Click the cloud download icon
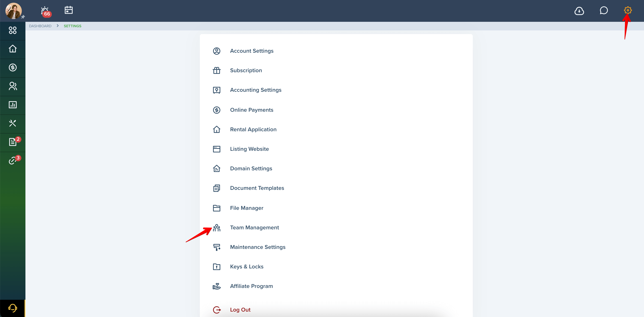Screen dimensions: 644x317 point(579,11)
